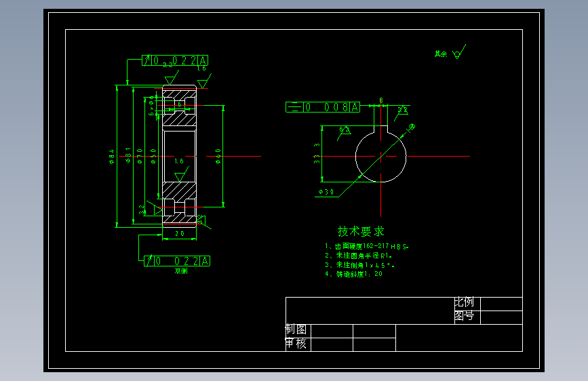Select the roughness symbol left of keyway

[344, 134]
